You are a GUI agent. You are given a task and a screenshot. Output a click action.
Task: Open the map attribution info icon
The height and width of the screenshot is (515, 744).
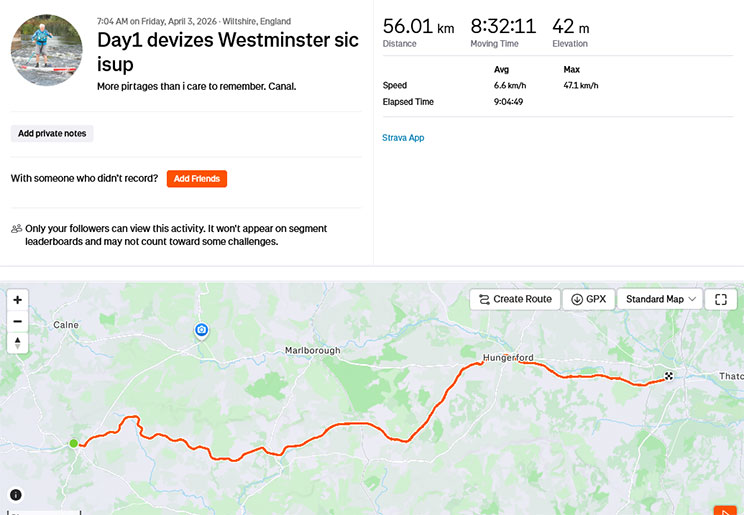click(x=16, y=494)
